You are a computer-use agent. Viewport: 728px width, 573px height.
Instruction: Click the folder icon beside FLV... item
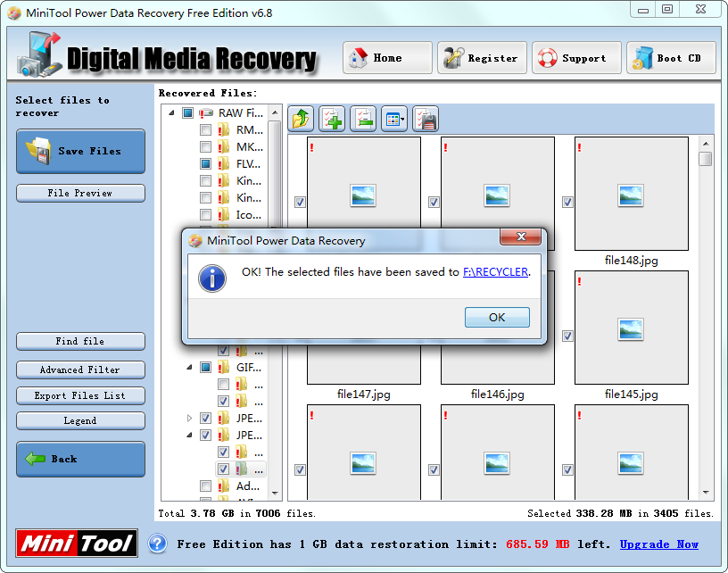223,164
